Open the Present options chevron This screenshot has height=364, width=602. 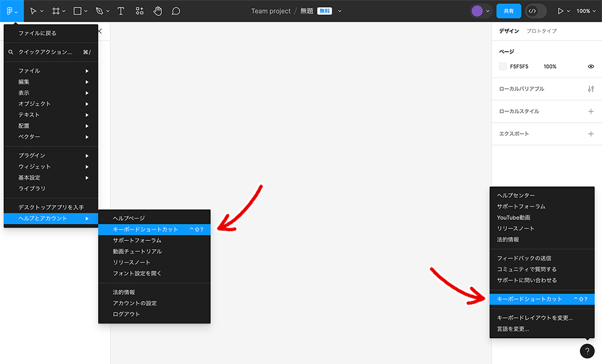(x=568, y=12)
